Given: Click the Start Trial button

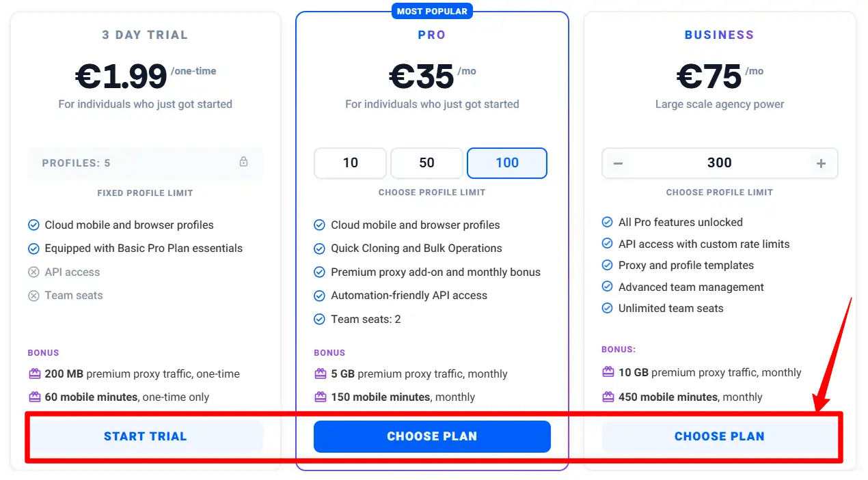Looking at the screenshot, I should point(145,436).
